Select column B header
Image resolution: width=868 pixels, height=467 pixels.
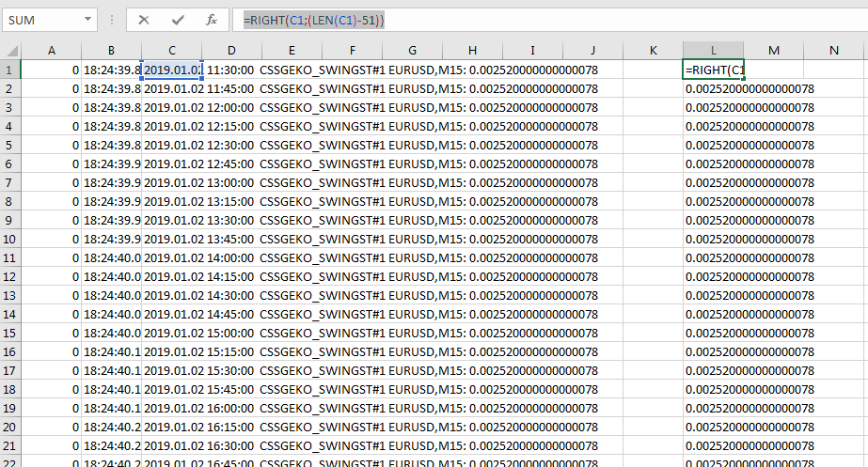click(x=111, y=51)
